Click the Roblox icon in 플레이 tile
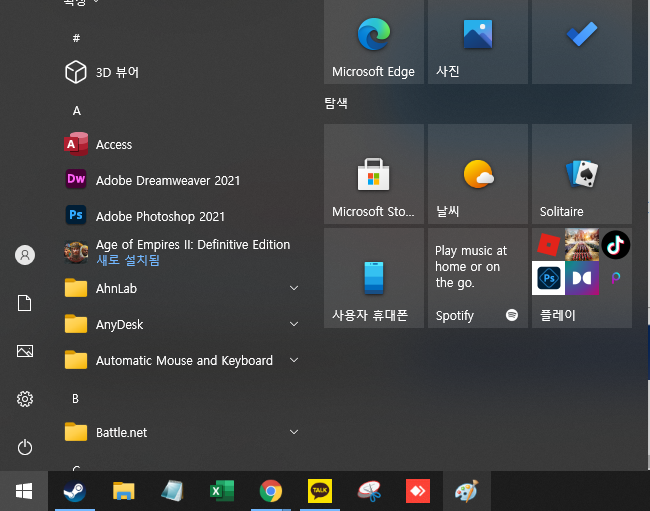Viewport: 650px width, 511px height. pos(548,245)
